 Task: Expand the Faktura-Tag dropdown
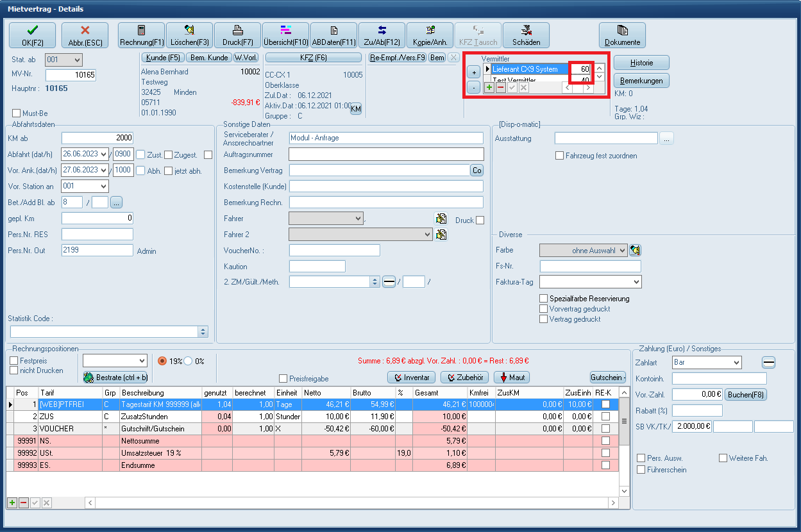(x=590, y=282)
